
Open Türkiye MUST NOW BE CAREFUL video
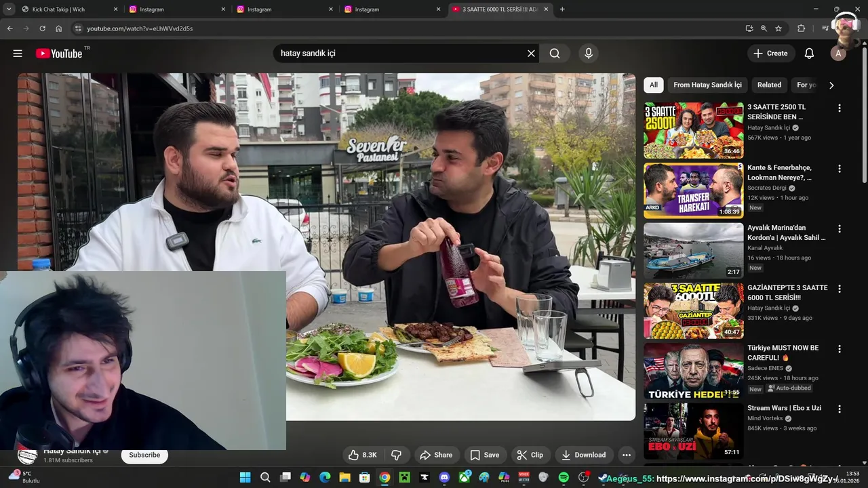tap(783, 352)
